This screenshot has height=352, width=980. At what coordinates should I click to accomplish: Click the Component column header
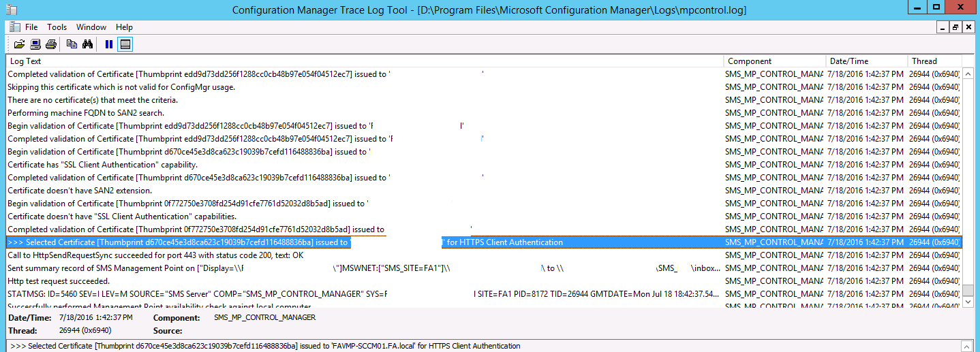pos(775,61)
